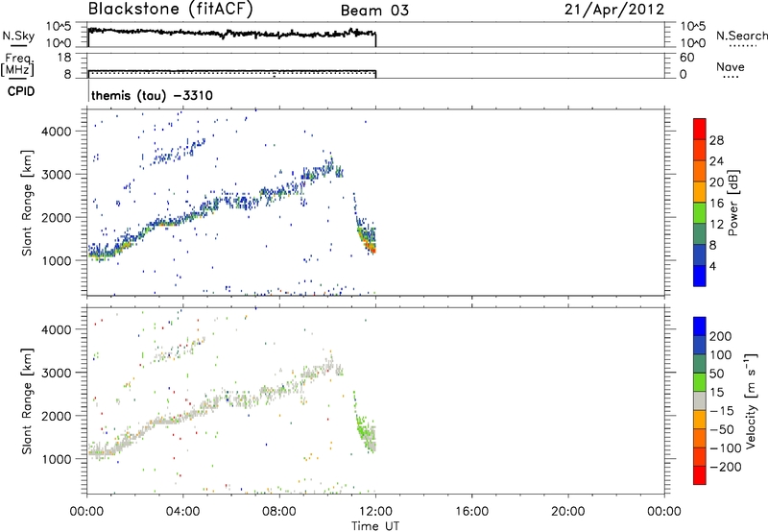Viewport: 768px width, 532px height.
Task: Click the 'themis (tau) -3310' text
Action: (x=152, y=95)
